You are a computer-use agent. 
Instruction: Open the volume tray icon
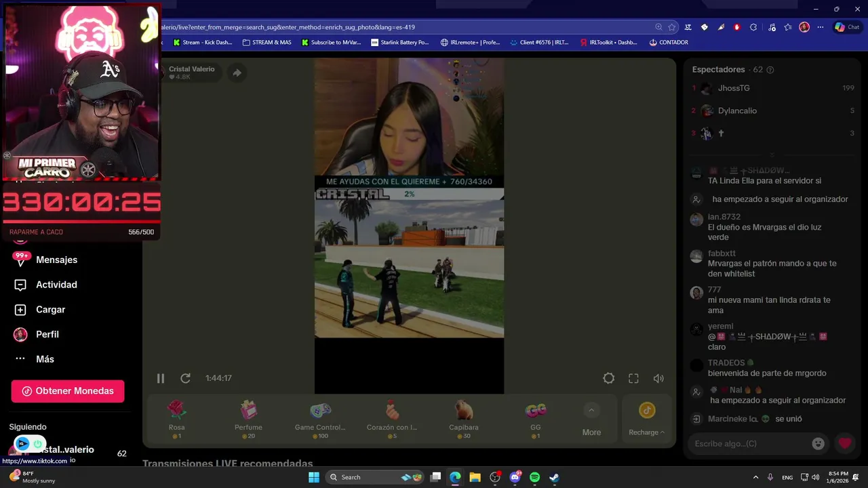tap(815, 477)
